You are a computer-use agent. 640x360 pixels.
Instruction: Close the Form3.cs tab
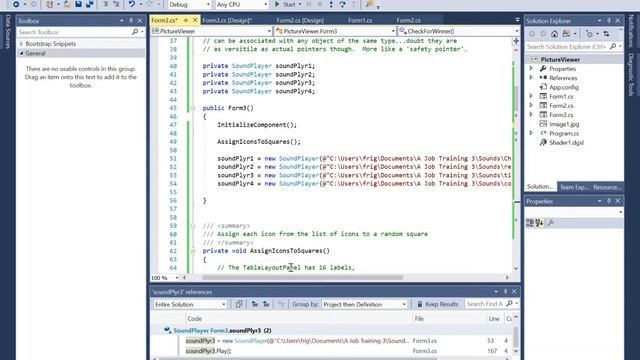point(195,20)
